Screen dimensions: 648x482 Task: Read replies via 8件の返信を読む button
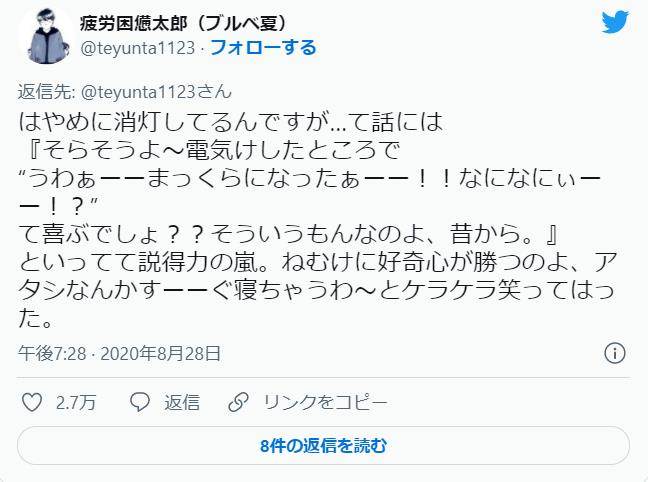(x=324, y=446)
